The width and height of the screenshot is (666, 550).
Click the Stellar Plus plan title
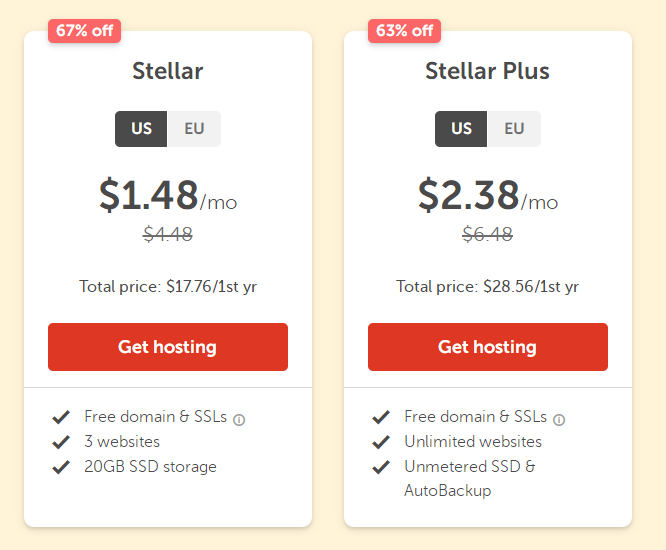tap(488, 71)
